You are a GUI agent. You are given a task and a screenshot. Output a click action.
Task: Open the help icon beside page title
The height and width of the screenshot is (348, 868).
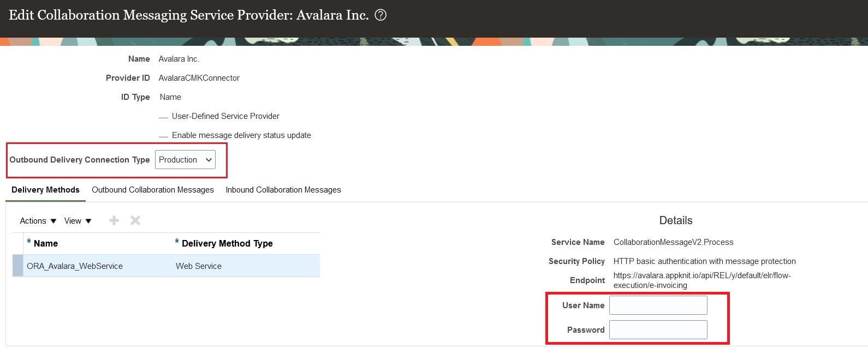(381, 15)
